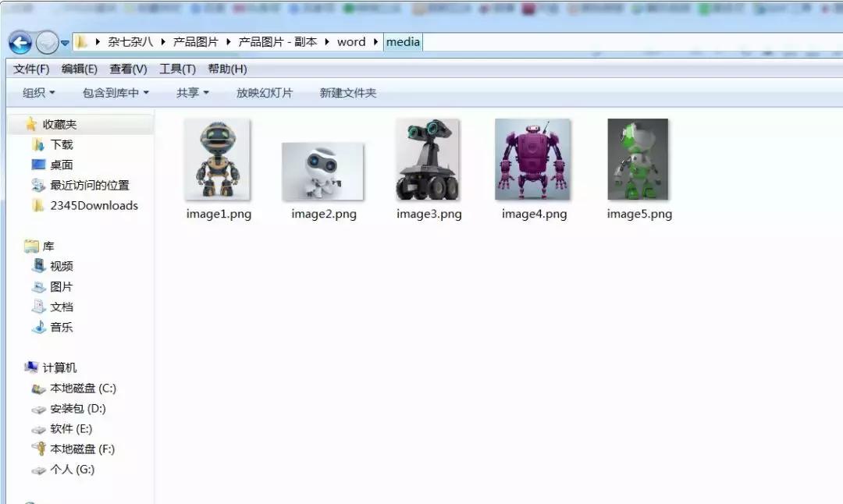843x504 pixels.
Task: Select the 视频 library in sidebar
Action: coord(60,266)
